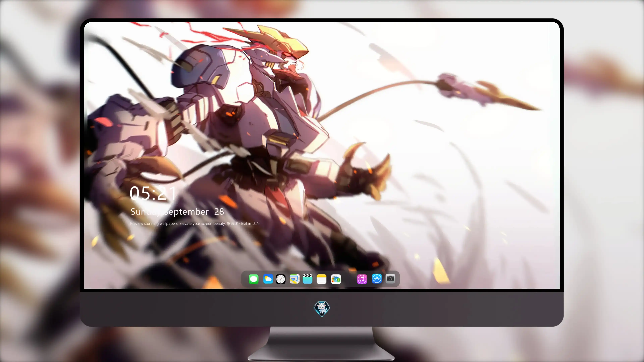Open the Maps app in the dock
Viewport: 644px width, 362px height.
pyautogui.click(x=294, y=279)
